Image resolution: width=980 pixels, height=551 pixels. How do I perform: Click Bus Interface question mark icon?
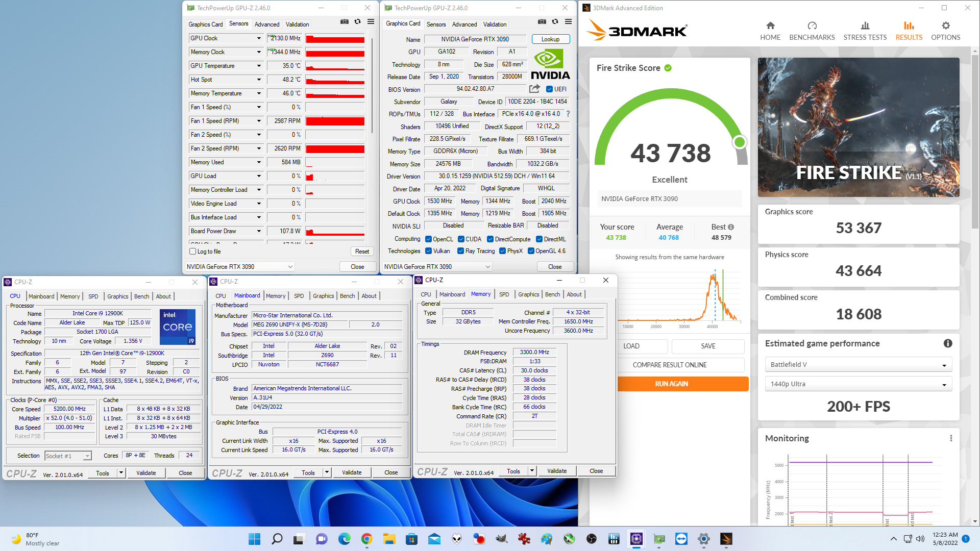(568, 114)
